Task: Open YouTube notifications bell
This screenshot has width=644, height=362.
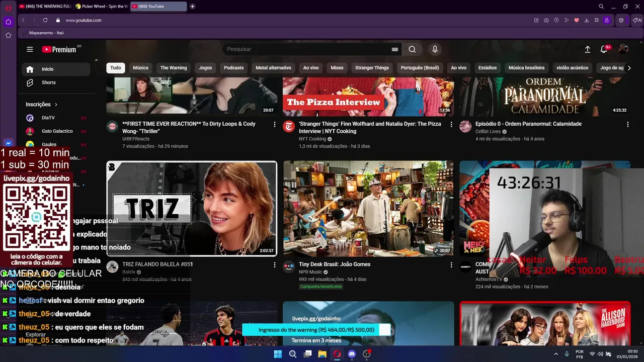Action: tap(604, 49)
